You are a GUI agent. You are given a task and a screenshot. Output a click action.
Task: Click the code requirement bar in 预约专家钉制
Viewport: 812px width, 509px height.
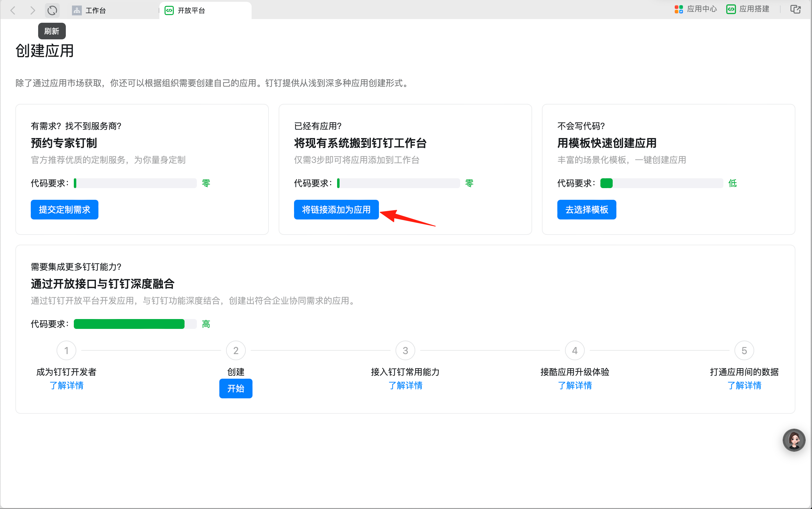coord(135,183)
